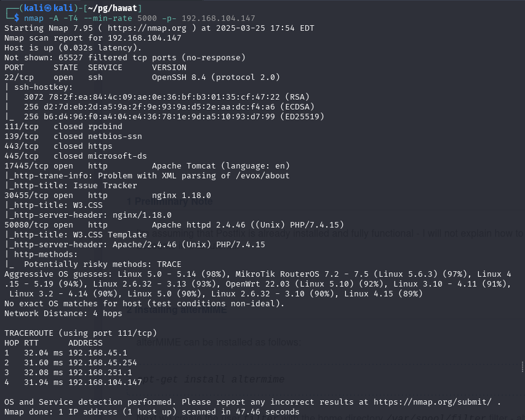Click the 50080/tcp port entry
The image size is (525, 420).
22,224
